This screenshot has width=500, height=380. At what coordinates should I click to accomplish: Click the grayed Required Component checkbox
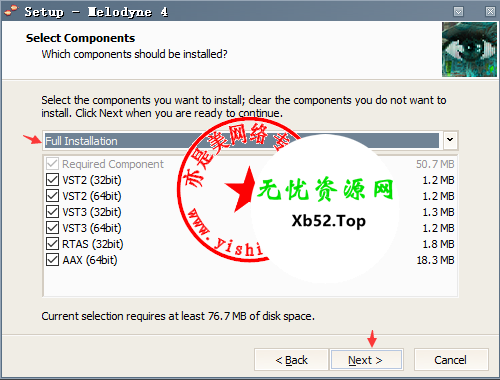pyautogui.click(x=52, y=164)
